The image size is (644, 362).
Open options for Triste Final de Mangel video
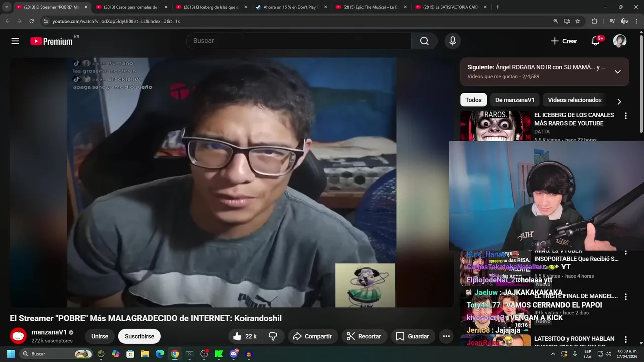(x=626, y=297)
